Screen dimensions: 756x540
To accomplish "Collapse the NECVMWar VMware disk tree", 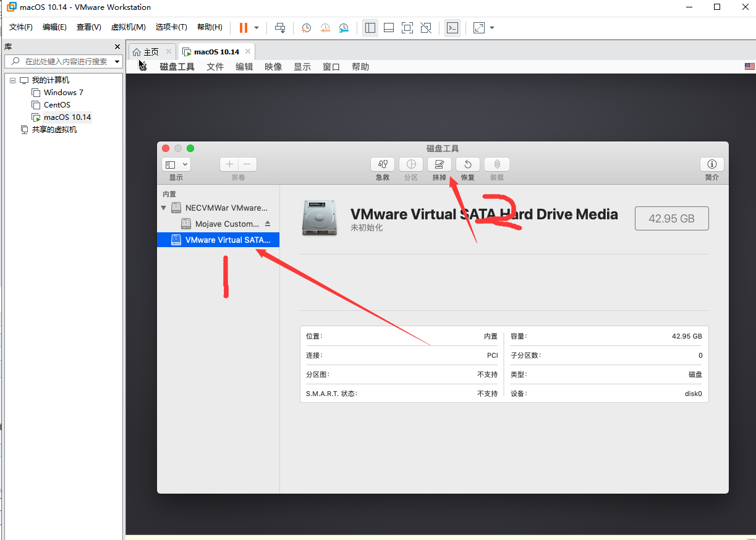I will (164, 208).
